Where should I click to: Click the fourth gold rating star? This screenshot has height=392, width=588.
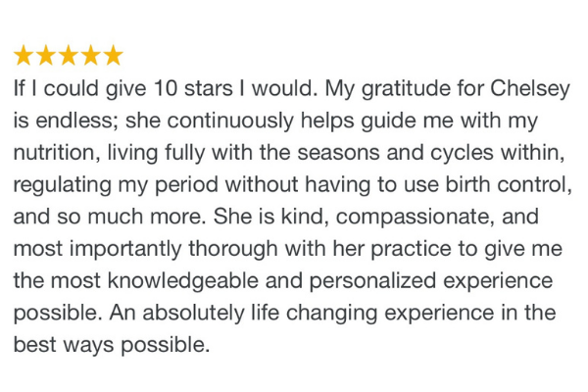[91, 55]
